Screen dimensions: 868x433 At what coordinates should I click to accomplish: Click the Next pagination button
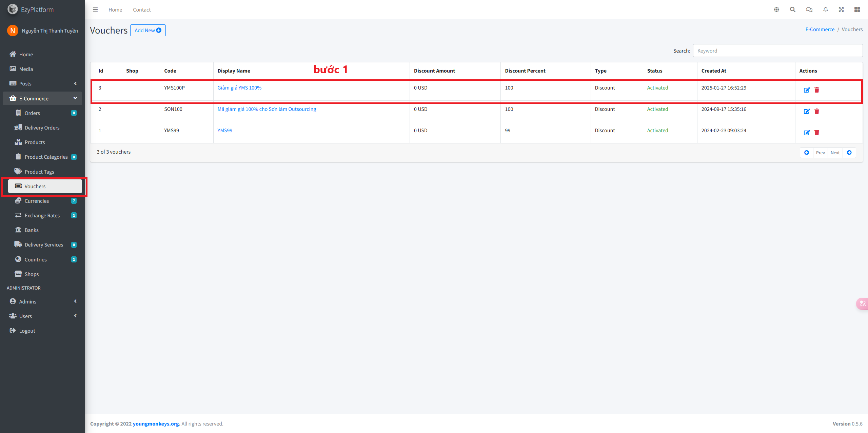[835, 153]
